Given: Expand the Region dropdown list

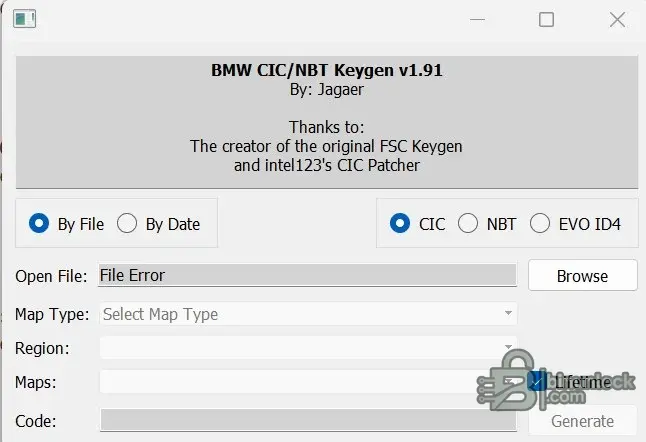Looking at the screenshot, I should coord(309,348).
